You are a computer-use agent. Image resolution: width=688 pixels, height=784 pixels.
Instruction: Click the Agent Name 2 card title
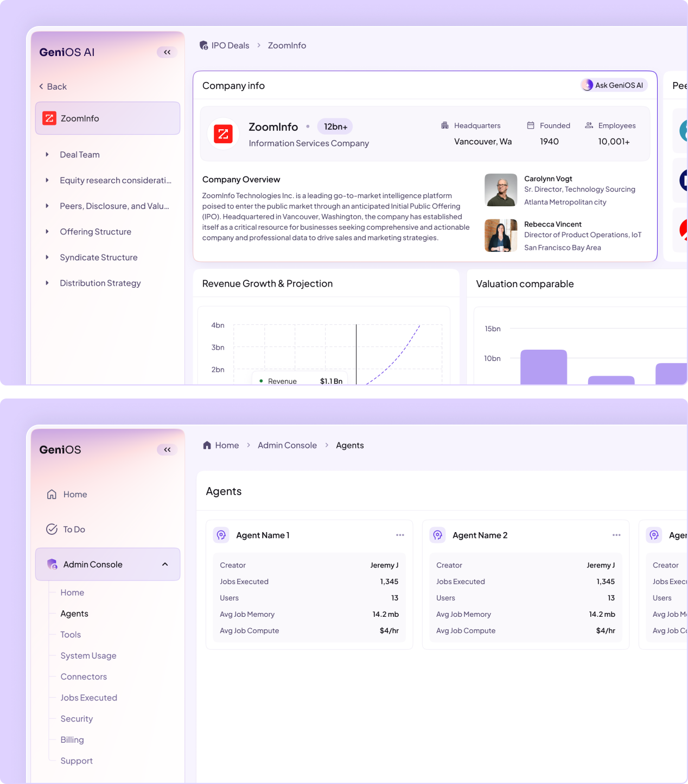pyautogui.click(x=480, y=535)
